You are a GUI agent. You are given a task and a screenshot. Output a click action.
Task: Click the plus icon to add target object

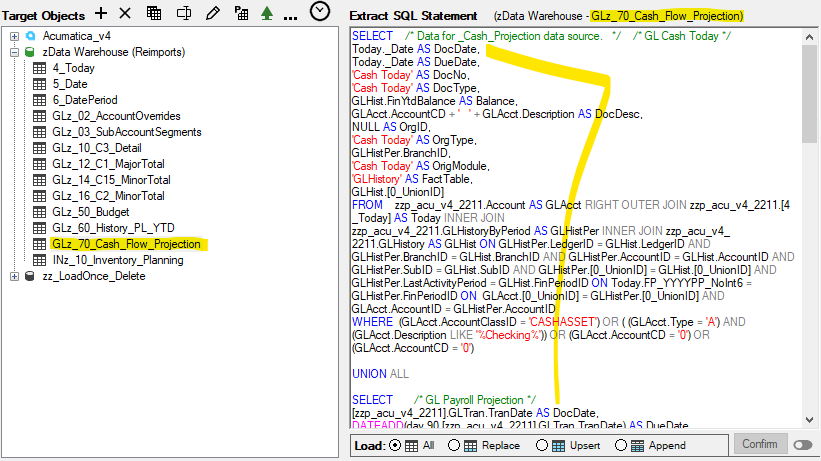tap(100, 13)
